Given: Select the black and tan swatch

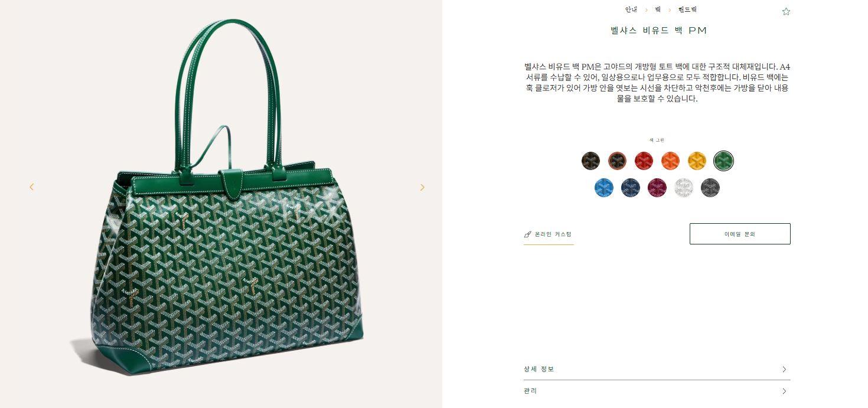Looking at the screenshot, I should click(x=617, y=161).
